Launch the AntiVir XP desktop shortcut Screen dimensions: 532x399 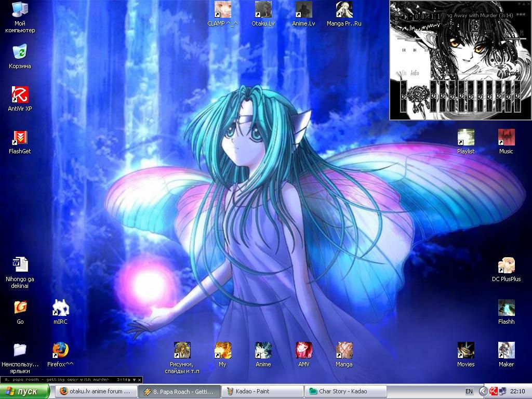coord(20,99)
